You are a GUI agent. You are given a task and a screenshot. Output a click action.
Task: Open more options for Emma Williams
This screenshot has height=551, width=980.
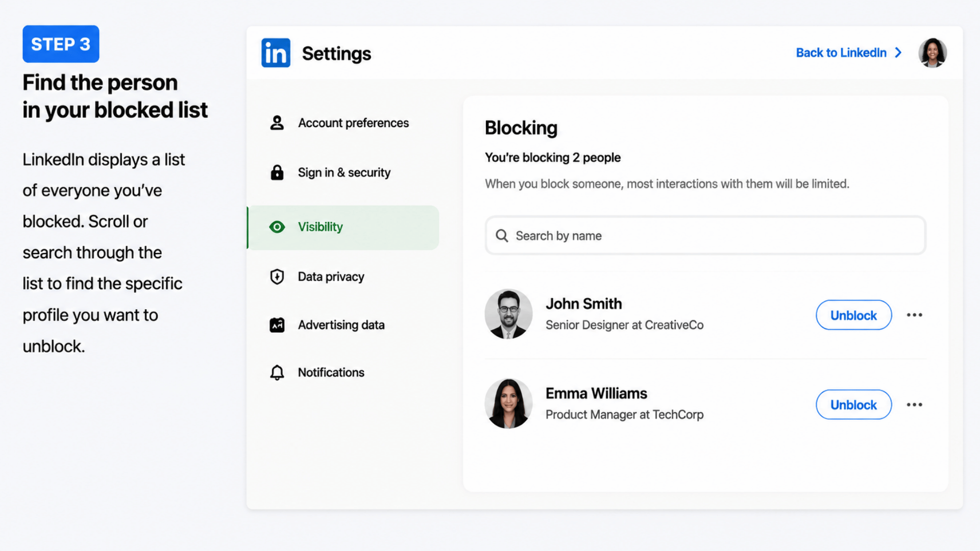click(x=914, y=405)
